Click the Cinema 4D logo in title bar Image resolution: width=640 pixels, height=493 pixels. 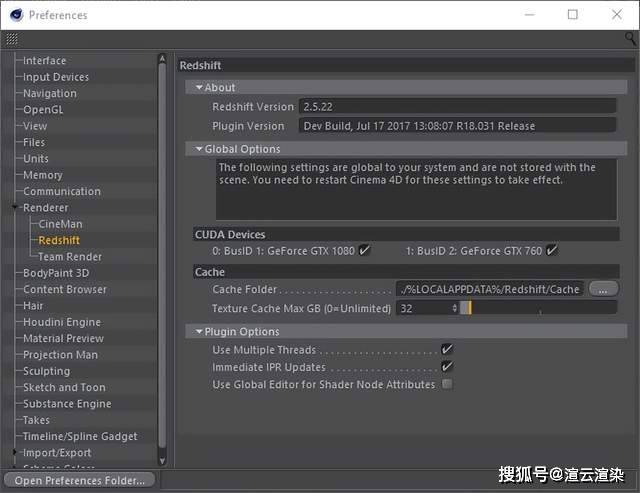pos(17,15)
